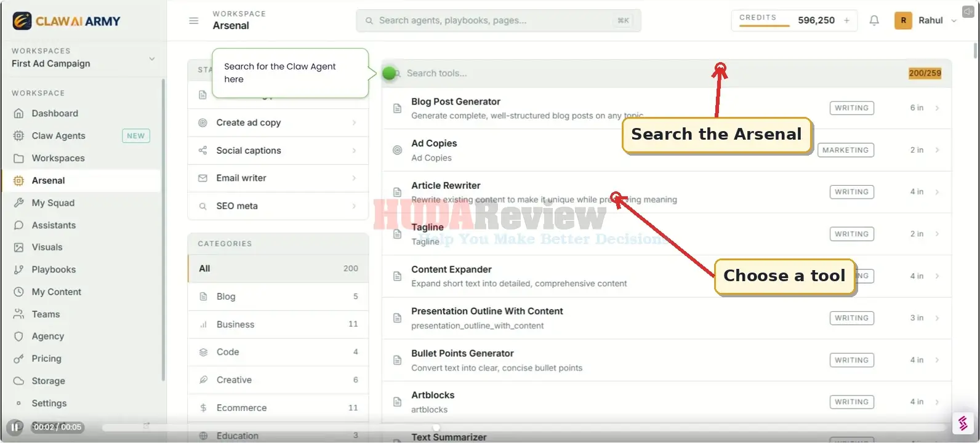Select the Ecommerce category
980x443 pixels.
click(x=278, y=408)
